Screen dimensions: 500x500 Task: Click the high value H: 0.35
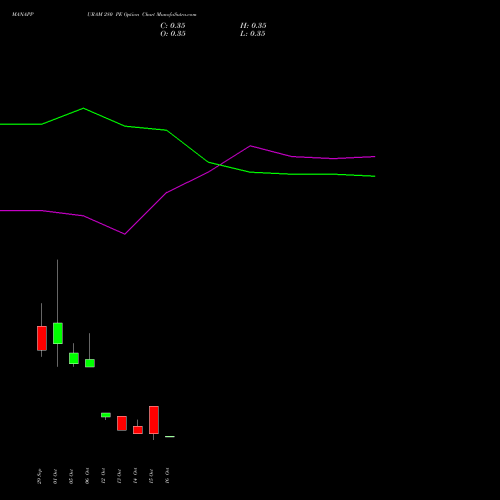[253, 26]
